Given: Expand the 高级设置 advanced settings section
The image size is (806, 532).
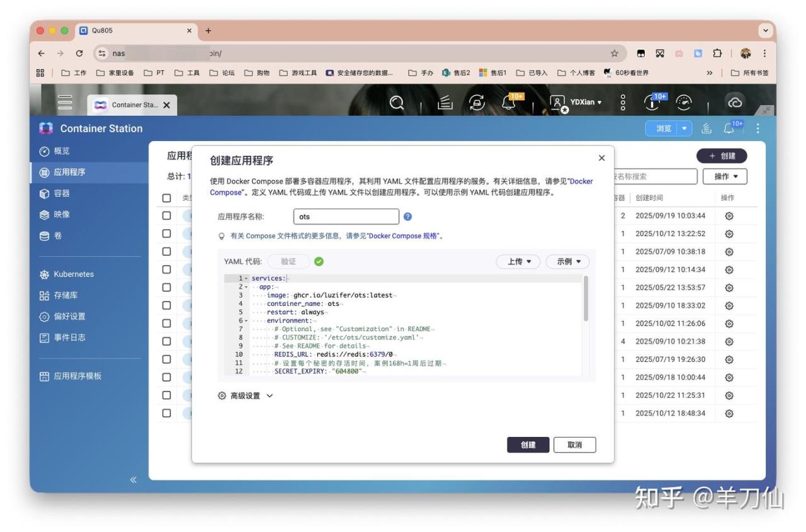Looking at the screenshot, I should 246,396.
